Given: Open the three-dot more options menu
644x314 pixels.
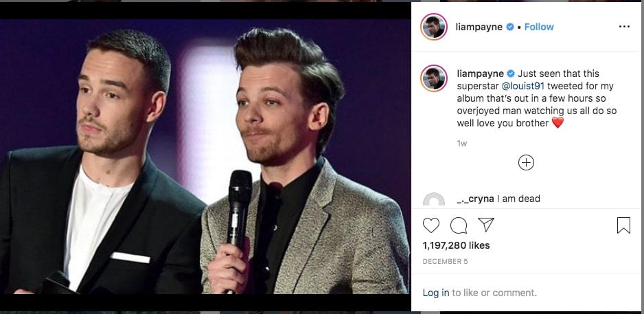Looking at the screenshot, I should click(x=623, y=27).
